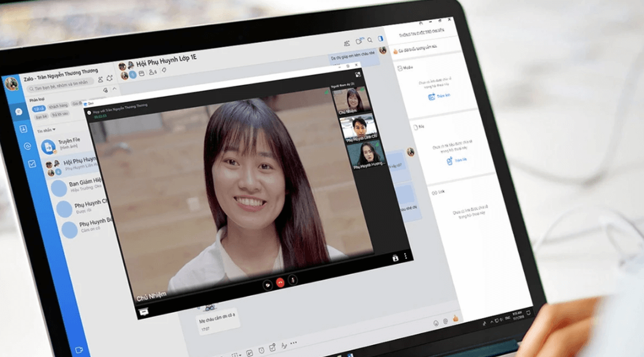644x357 pixels.
Task: Open the Contacts icon in left sidebar
Action: (23, 129)
